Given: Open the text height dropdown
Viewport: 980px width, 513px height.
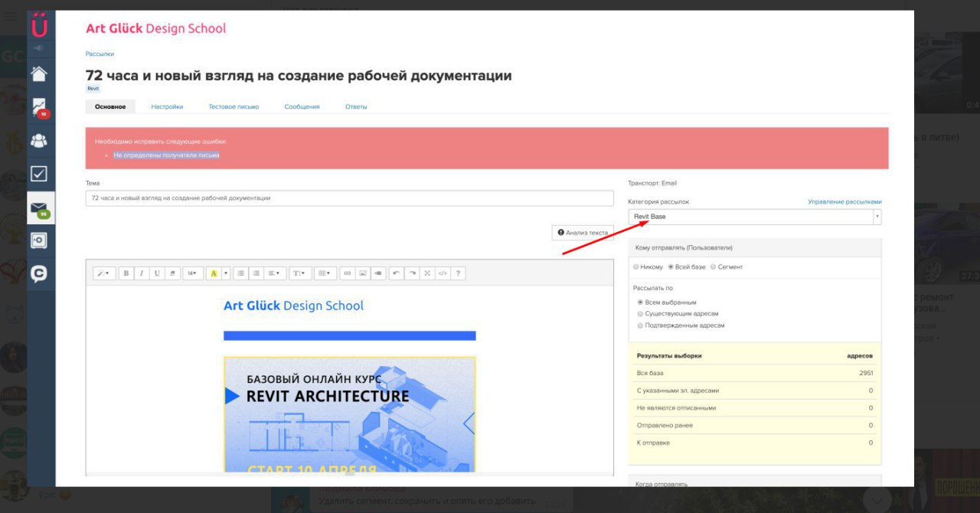Looking at the screenshot, I should pos(300,273).
